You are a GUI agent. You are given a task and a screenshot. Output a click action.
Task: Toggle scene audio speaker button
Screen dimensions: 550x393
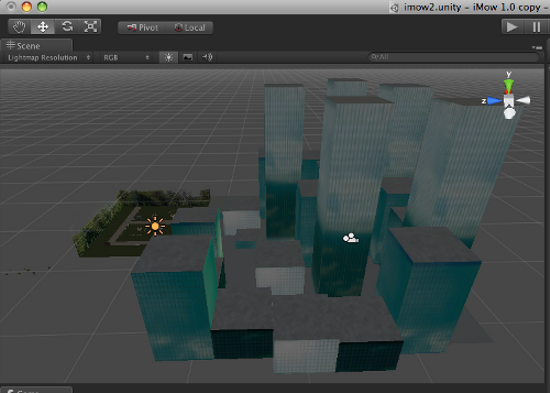coord(207,57)
